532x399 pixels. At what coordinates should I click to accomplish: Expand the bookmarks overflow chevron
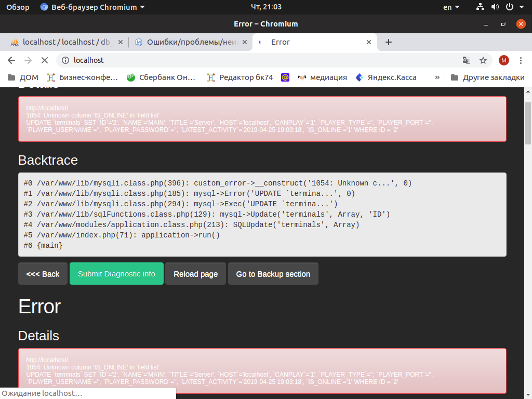click(437, 77)
